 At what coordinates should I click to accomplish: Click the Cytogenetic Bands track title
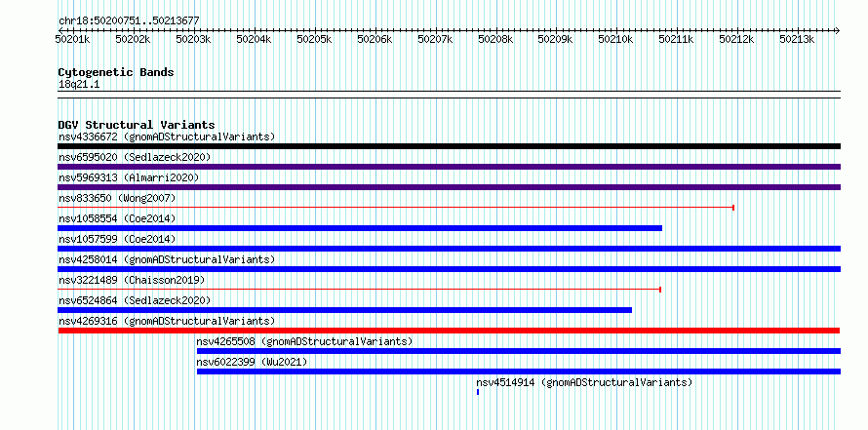116,72
